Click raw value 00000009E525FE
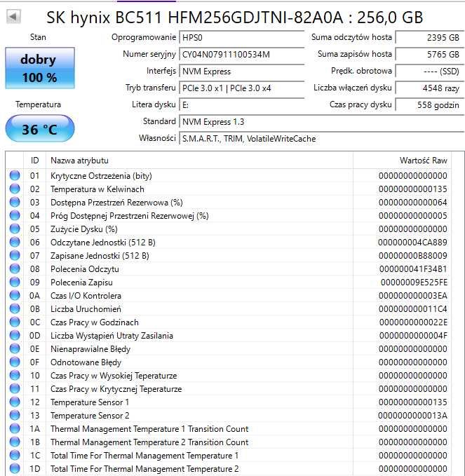Screen dimensions: 465x476 tap(414, 283)
